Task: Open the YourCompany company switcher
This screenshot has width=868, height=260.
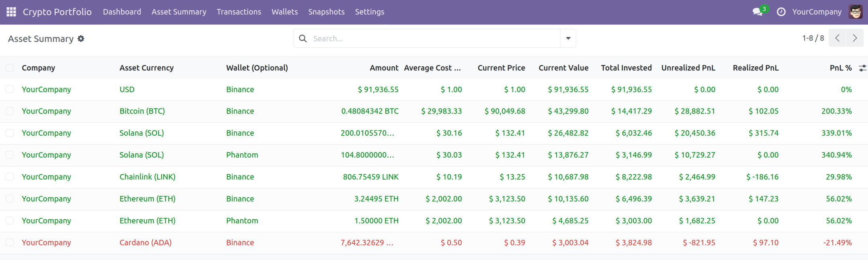Action: (817, 12)
